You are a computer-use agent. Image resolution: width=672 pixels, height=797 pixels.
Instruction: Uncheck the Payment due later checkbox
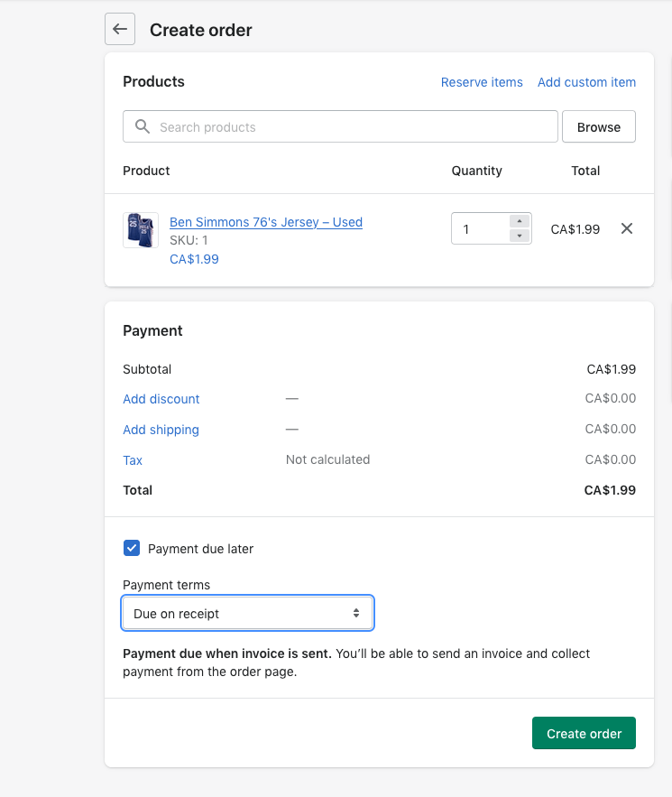point(132,548)
